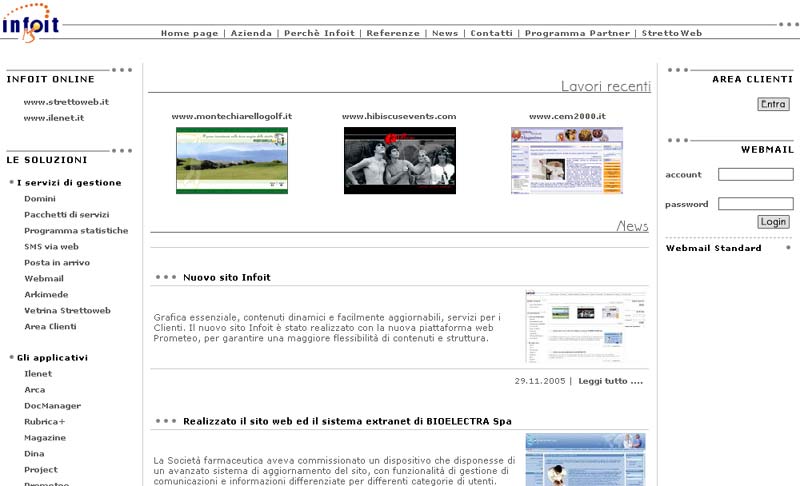800x486 pixels.
Task: Open the BIOELECTRA Spa news headline
Action: coord(347,421)
